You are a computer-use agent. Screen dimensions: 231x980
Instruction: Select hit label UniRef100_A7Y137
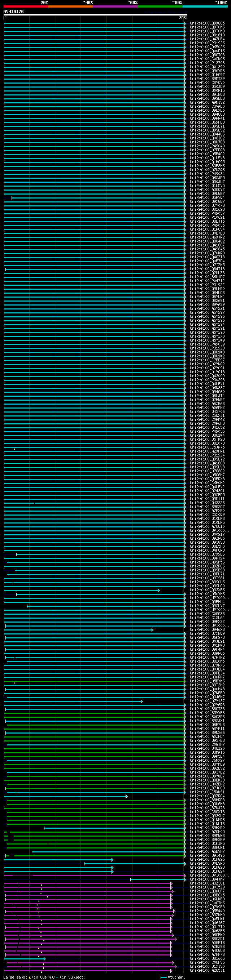[208, 701]
